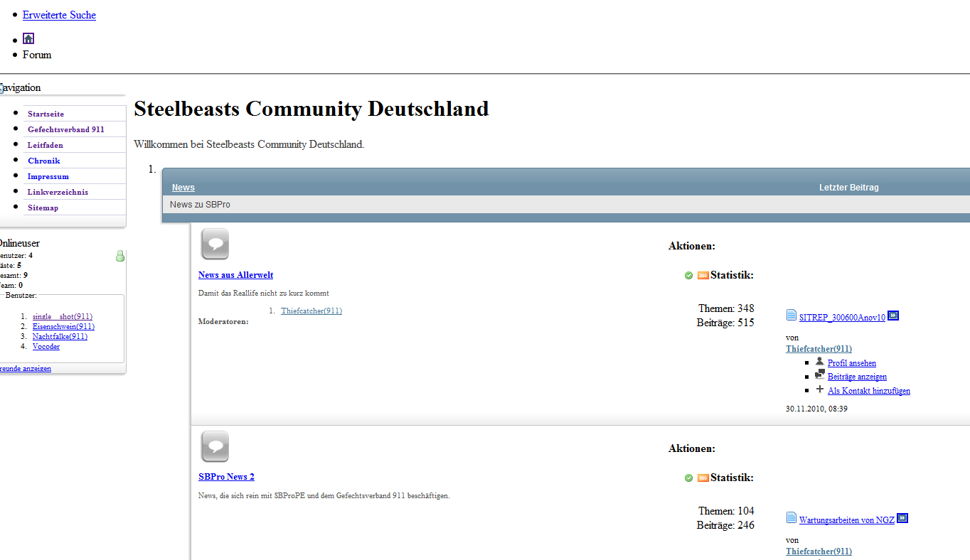
Task: Select Gefechtsverband 911 in navigation
Action: click(x=65, y=129)
